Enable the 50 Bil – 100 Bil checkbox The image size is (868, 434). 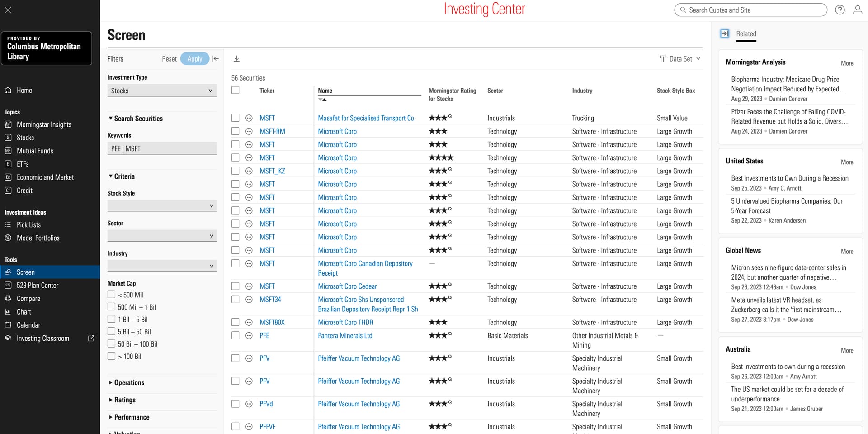pyautogui.click(x=111, y=344)
